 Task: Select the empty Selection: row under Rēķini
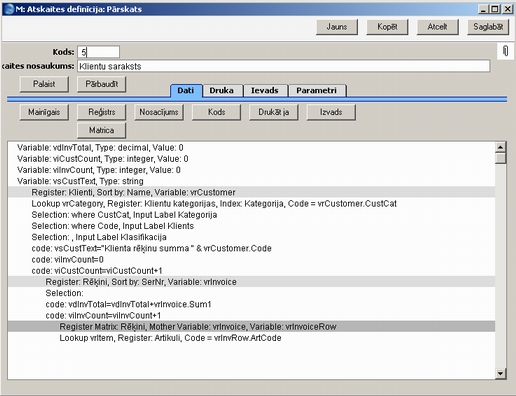pos(251,293)
